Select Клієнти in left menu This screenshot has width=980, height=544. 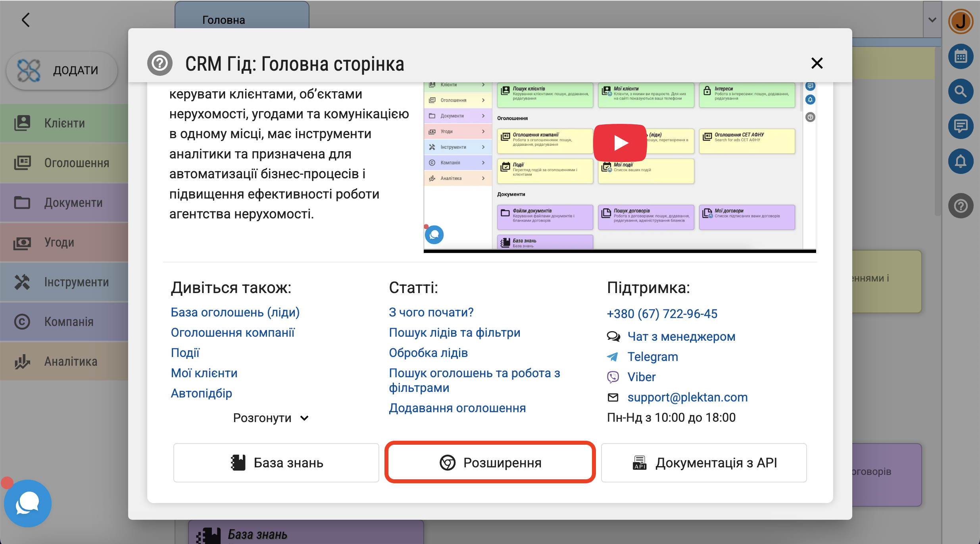[x=64, y=123]
